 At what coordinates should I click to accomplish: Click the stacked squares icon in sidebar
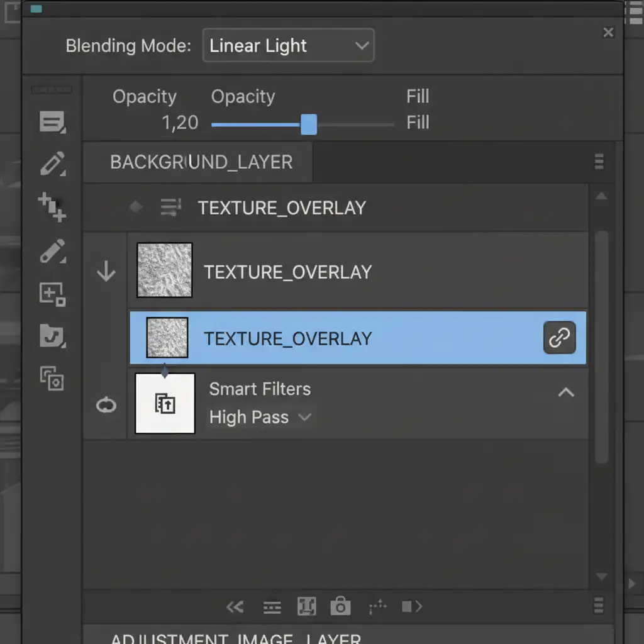click(52, 378)
